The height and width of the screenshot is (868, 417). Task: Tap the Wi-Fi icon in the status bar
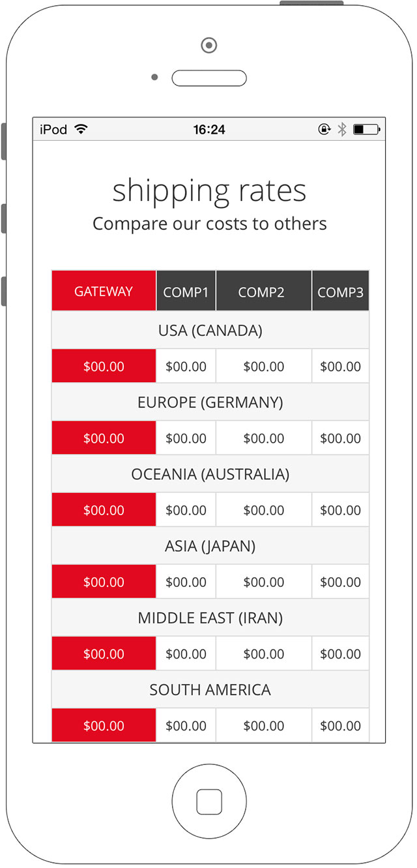(81, 129)
